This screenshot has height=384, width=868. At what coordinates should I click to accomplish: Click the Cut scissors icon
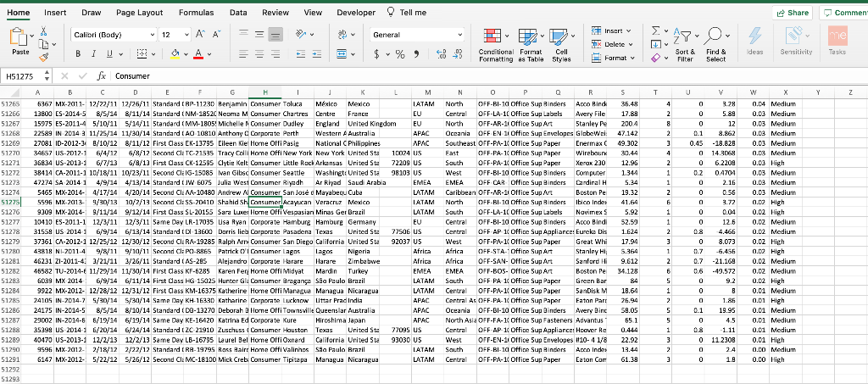[44, 31]
